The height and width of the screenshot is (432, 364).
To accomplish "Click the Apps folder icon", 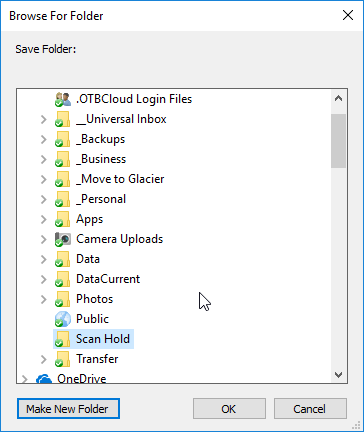I will click(63, 219).
